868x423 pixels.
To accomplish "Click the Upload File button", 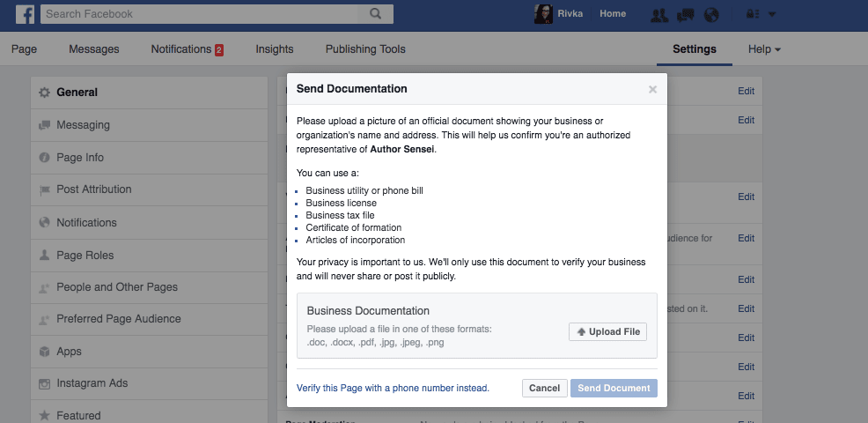I will (607, 331).
